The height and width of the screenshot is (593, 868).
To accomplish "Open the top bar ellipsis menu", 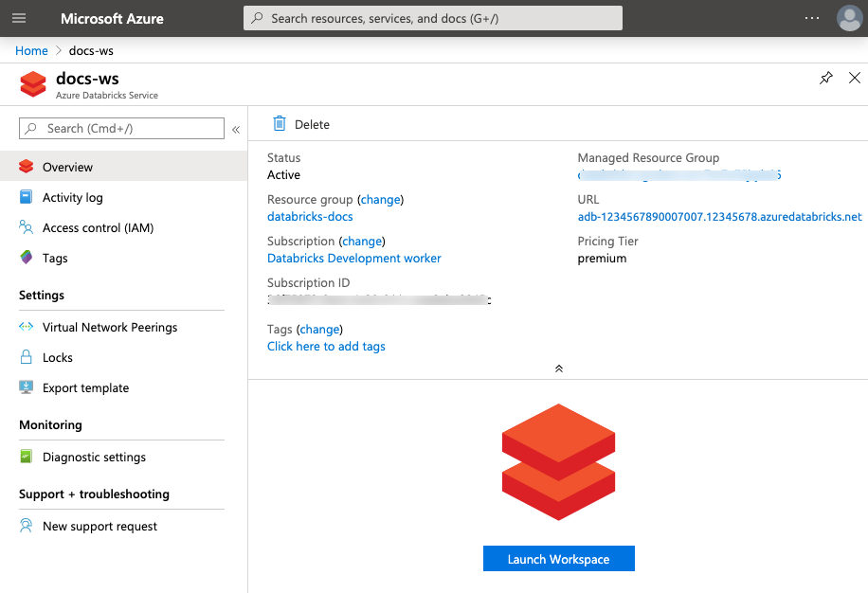I will coord(812,18).
